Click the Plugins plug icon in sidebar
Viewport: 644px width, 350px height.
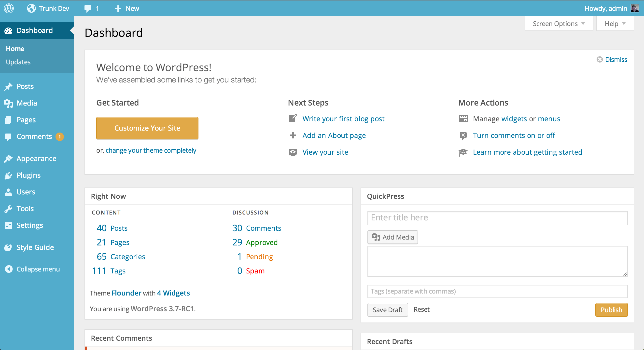coord(8,175)
